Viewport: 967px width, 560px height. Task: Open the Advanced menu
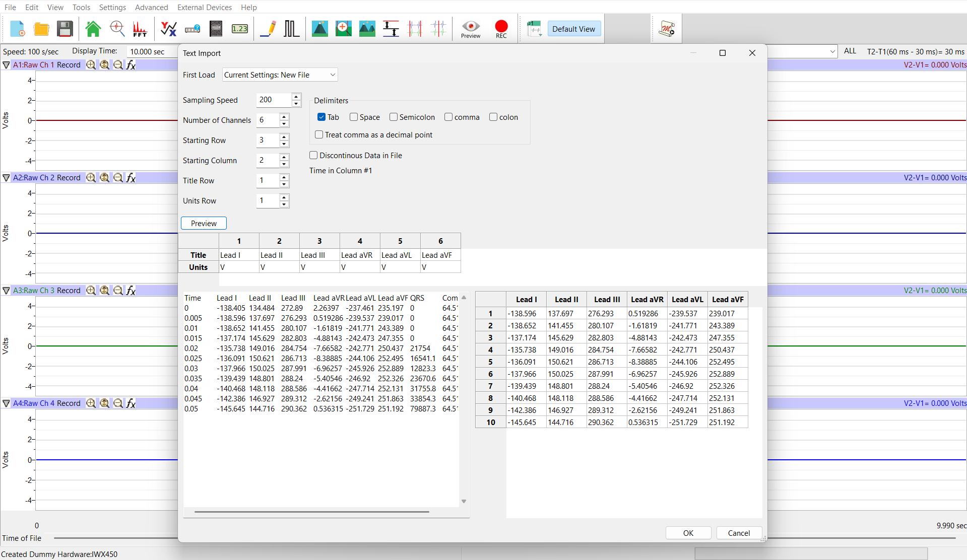(152, 7)
